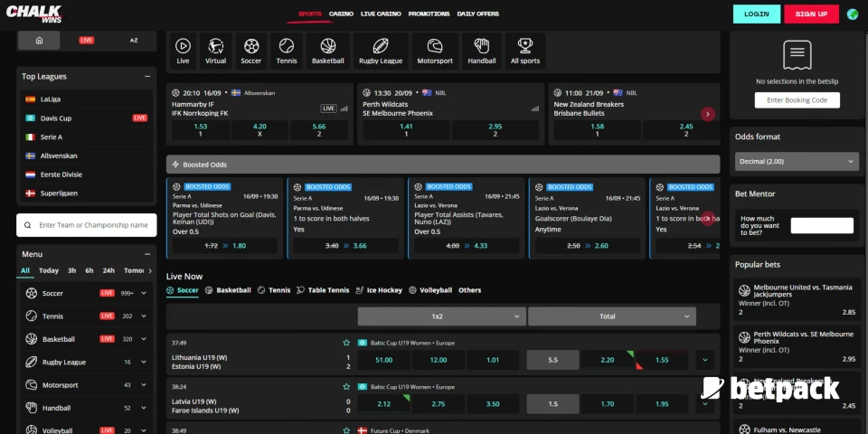Image resolution: width=868 pixels, height=434 pixels.
Task: Select the 3h time filter
Action: (x=71, y=270)
